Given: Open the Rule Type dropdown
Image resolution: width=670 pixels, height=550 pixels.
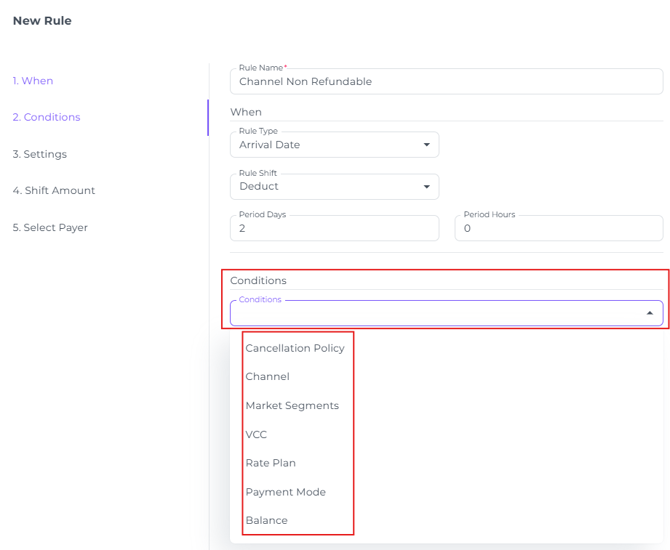Looking at the screenshot, I should click(x=334, y=145).
